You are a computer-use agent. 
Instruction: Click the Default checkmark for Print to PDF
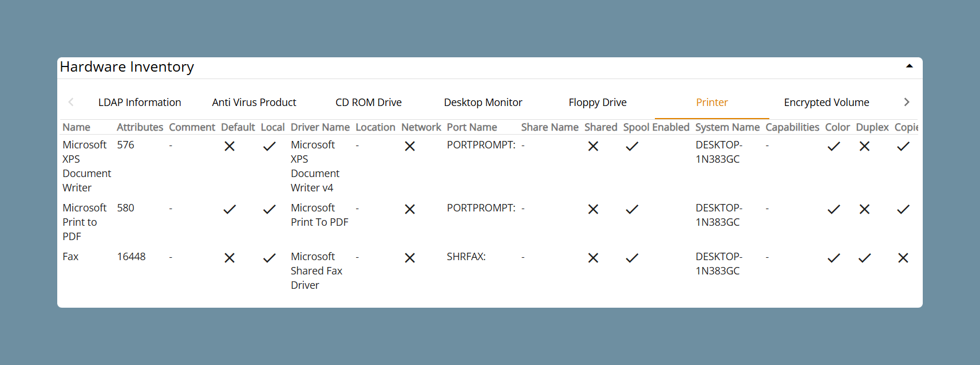(x=230, y=209)
